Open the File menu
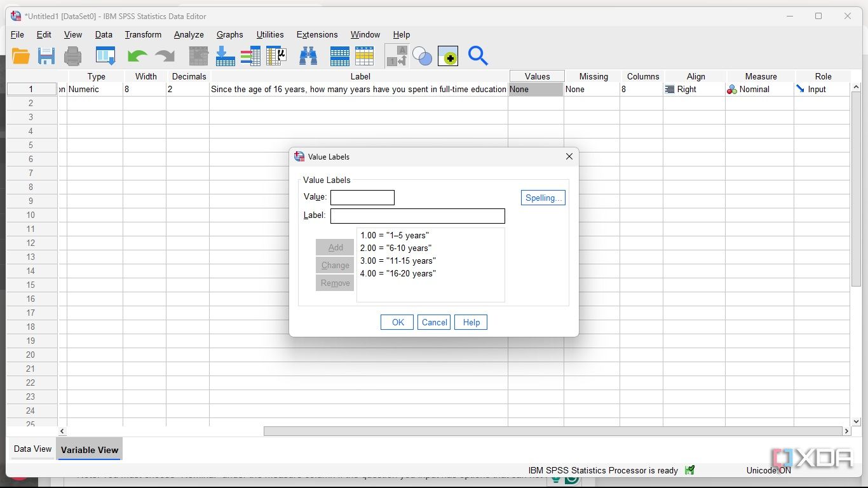 tap(17, 34)
